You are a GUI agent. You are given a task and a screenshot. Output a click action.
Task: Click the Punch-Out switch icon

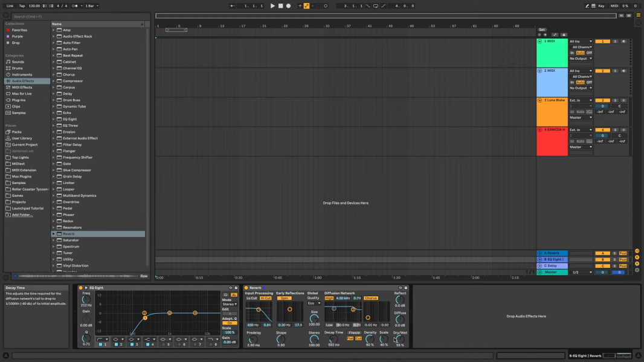[384, 6]
